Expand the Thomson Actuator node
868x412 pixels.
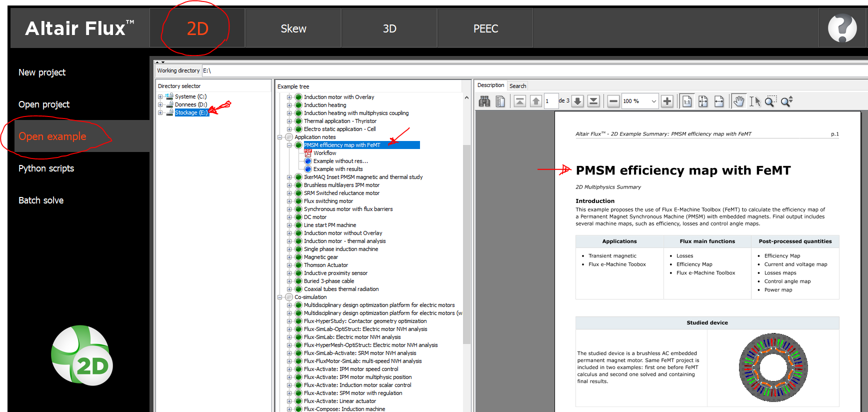click(x=289, y=265)
